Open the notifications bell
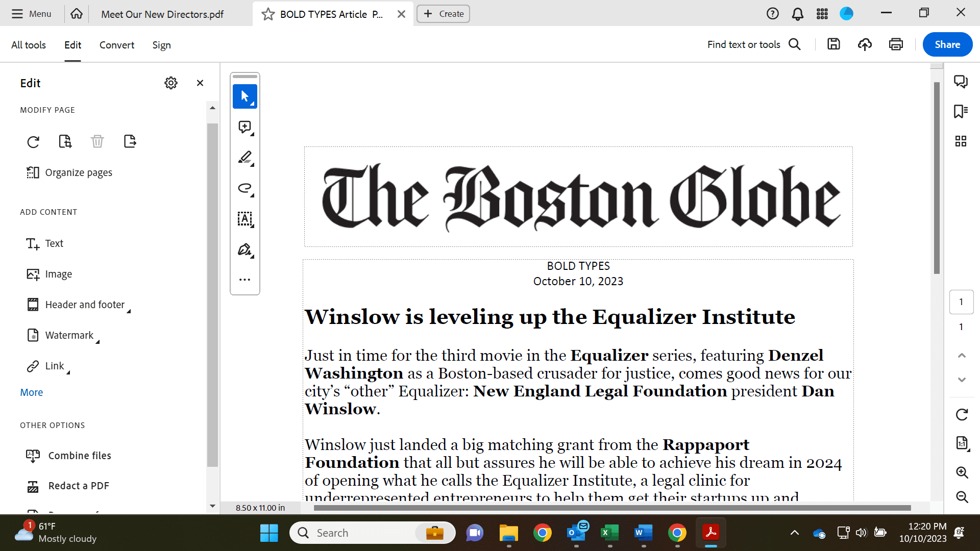This screenshot has width=980, height=551. [798, 14]
